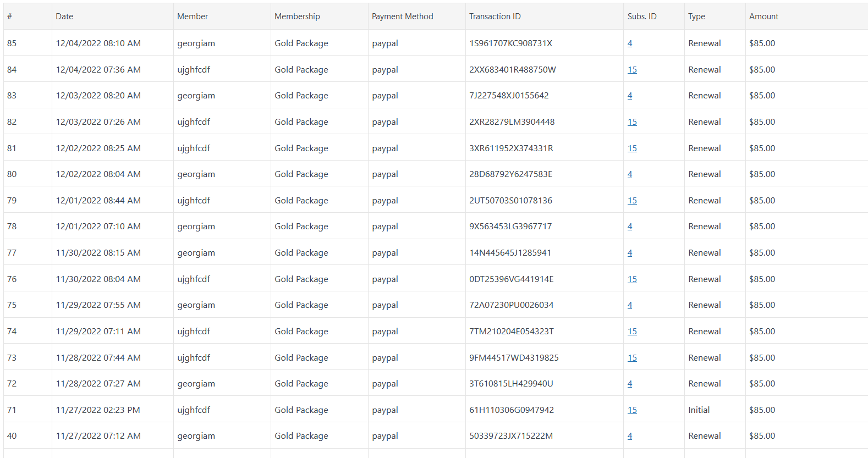Open subscription ID 15 link in row 74

[632, 332]
